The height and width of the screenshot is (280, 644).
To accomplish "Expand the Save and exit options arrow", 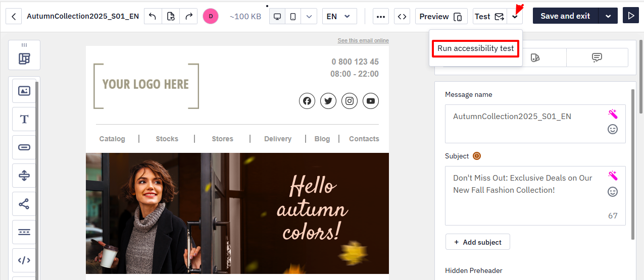I will [x=608, y=16].
